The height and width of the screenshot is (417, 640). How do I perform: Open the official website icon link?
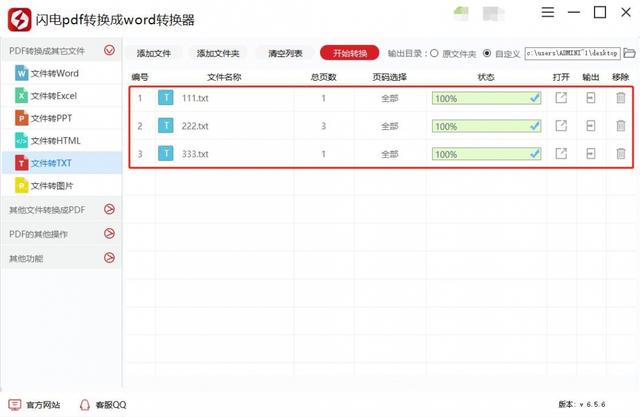point(15,404)
